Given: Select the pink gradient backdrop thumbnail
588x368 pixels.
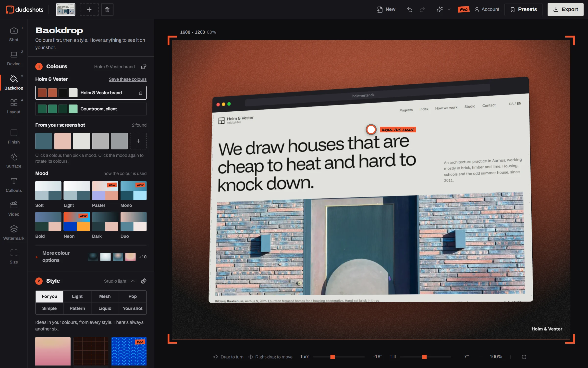Looking at the screenshot, I should coord(53,351).
